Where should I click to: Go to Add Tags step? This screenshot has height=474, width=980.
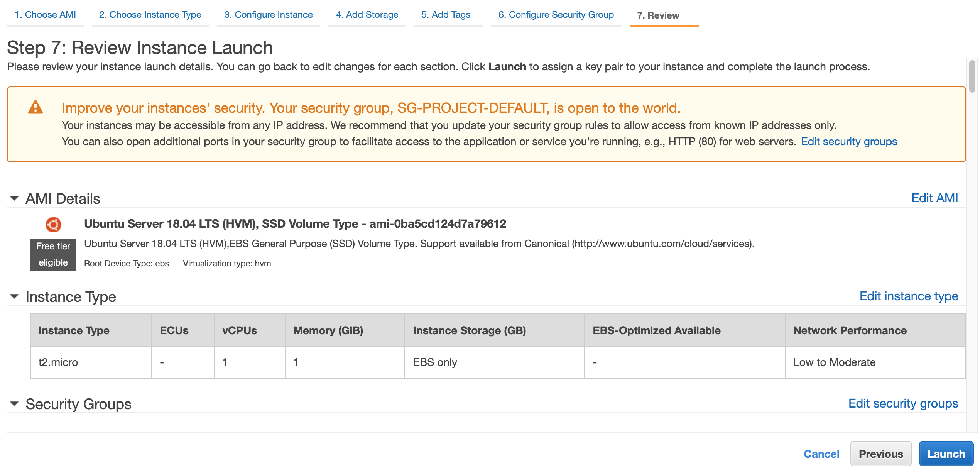click(x=446, y=15)
